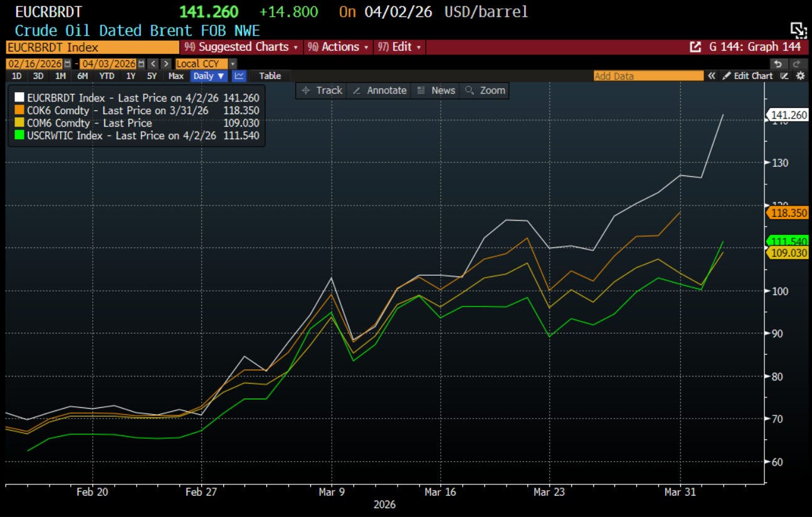
Task: Change the Daily periodicity dropdown
Action: tap(208, 76)
